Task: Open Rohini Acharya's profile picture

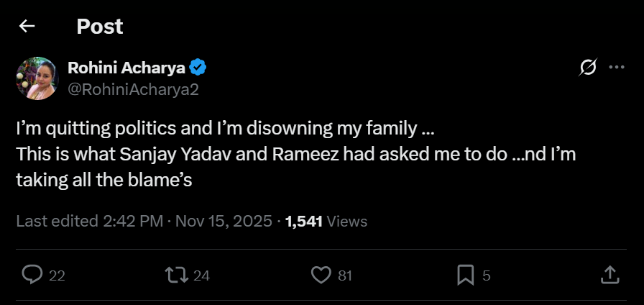Action: pos(36,78)
